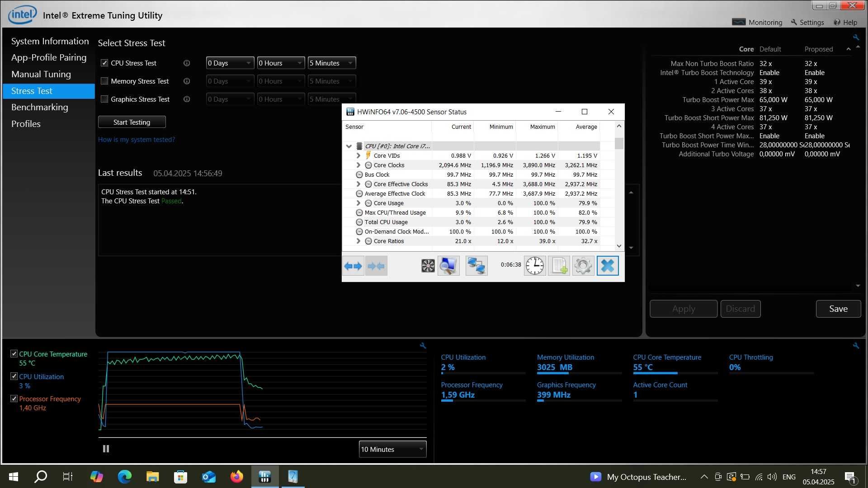The image size is (868, 488).
Task: Click HWiNFO expand columns arrows icon
Action: click(353, 266)
